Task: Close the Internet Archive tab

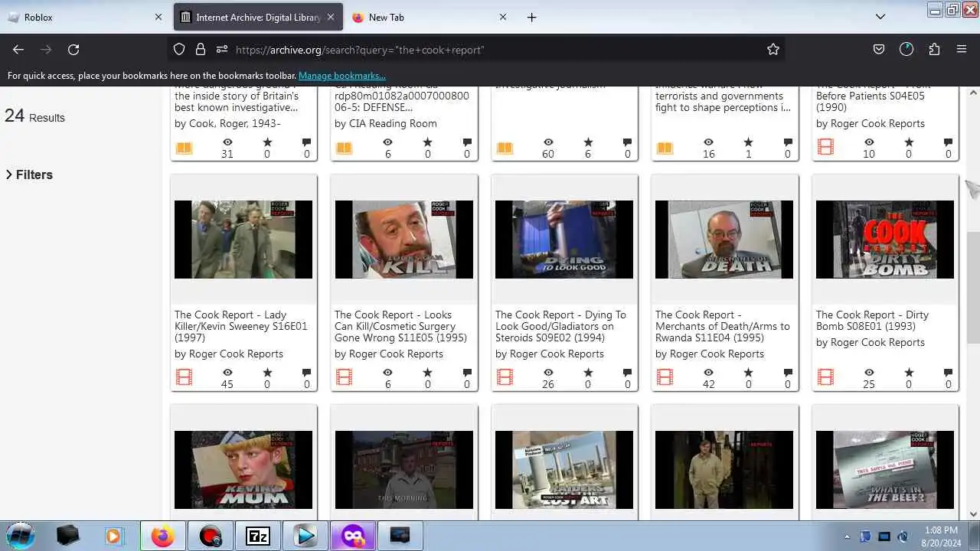Action: [331, 17]
